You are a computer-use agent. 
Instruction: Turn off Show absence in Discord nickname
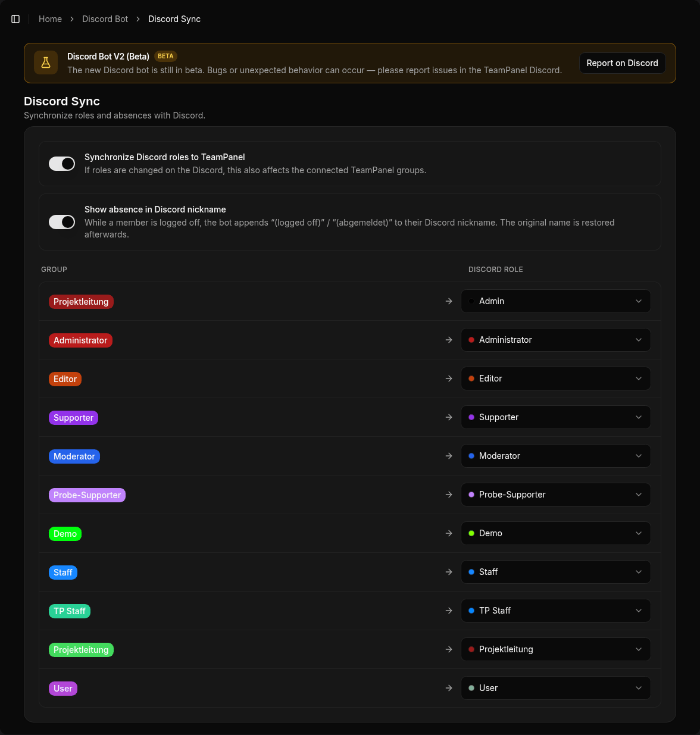click(x=62, y=222)
